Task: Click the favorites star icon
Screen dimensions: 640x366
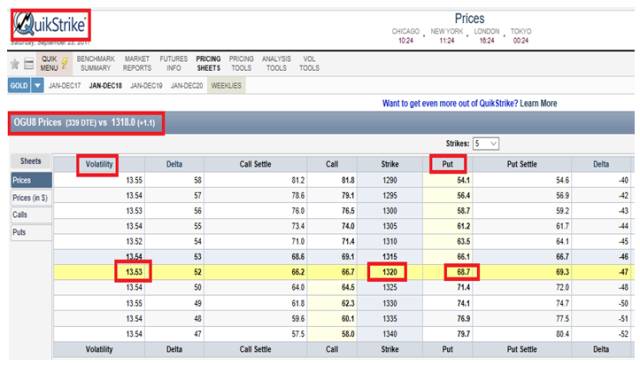Action: click(x=15, y=64)
